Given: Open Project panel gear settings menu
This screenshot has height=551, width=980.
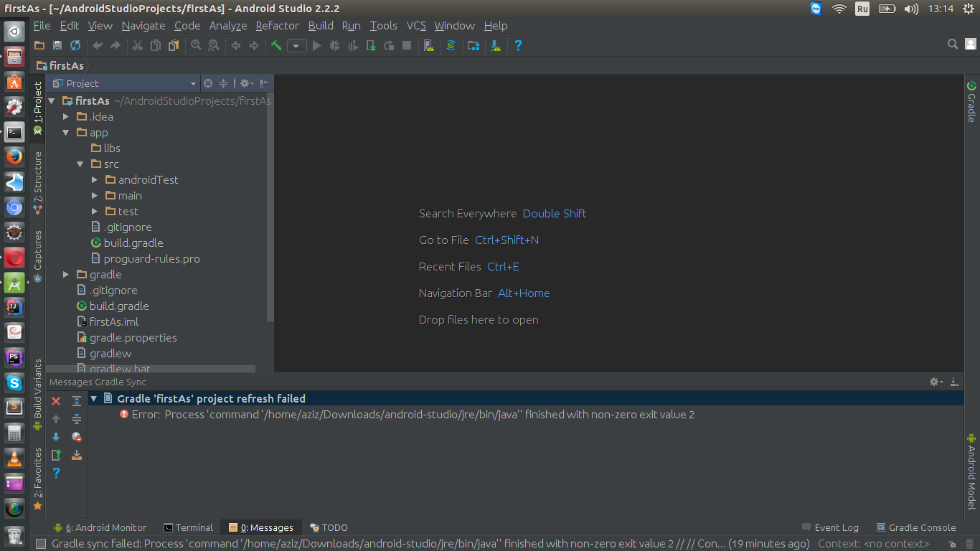Looking at the screenshot, I should pos(245,83).
